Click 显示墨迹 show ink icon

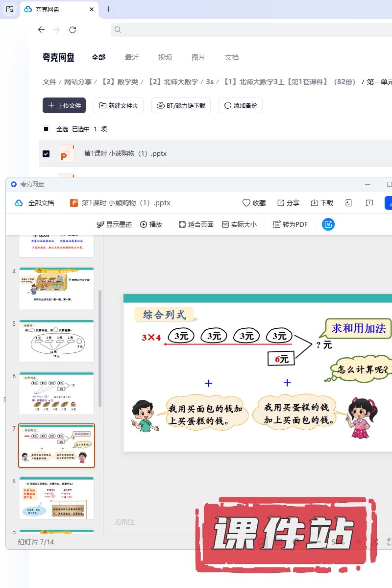pyautogui.click(x=100, y=224)
